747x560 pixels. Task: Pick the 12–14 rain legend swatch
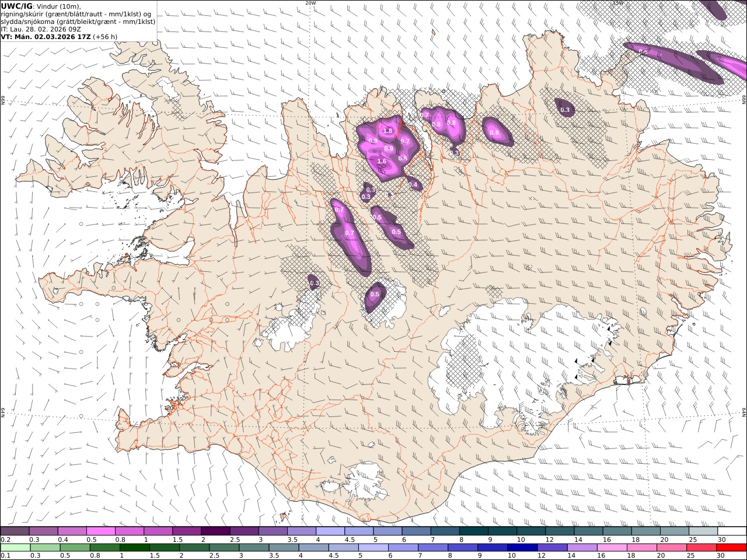[552, 547]
